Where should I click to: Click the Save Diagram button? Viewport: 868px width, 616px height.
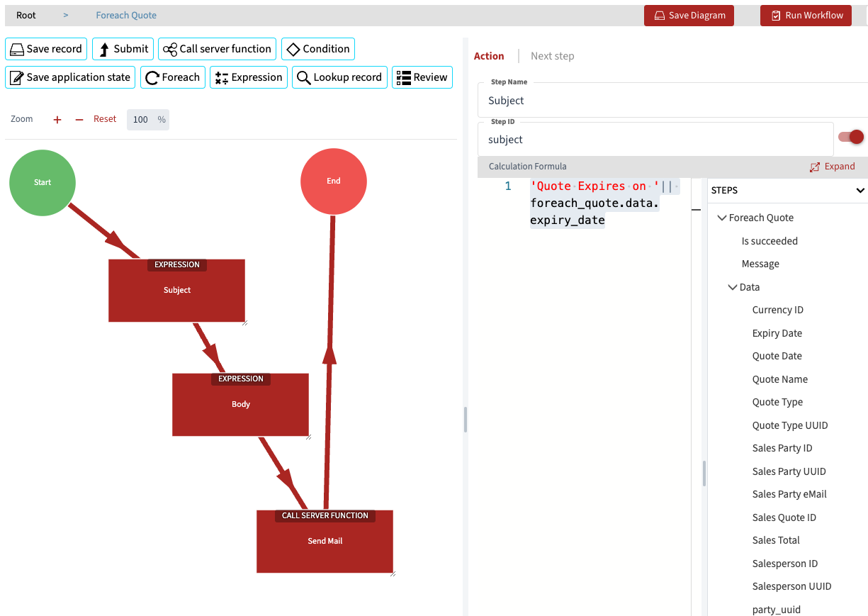689,16
